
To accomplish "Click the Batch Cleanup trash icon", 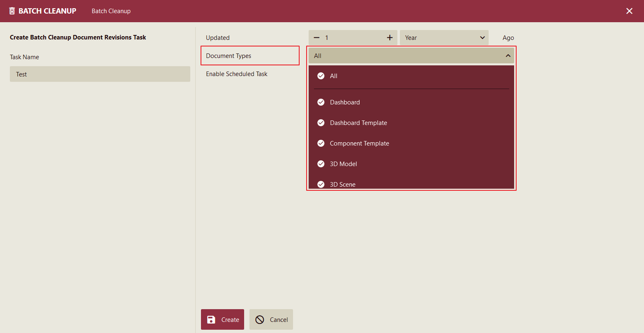I will tap(12, 11).
